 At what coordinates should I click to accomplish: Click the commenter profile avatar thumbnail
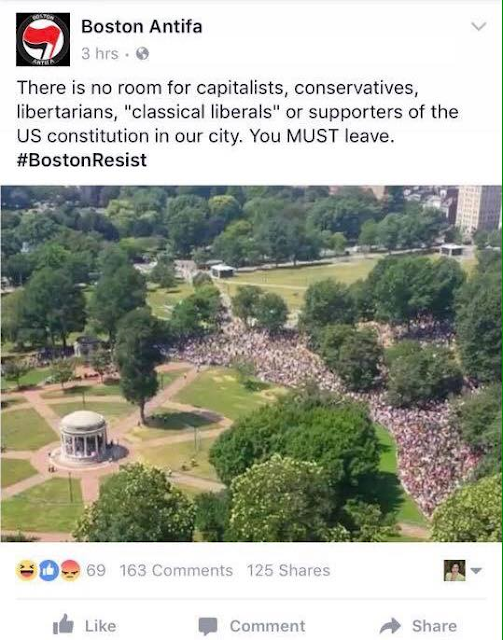coord(454,570)
